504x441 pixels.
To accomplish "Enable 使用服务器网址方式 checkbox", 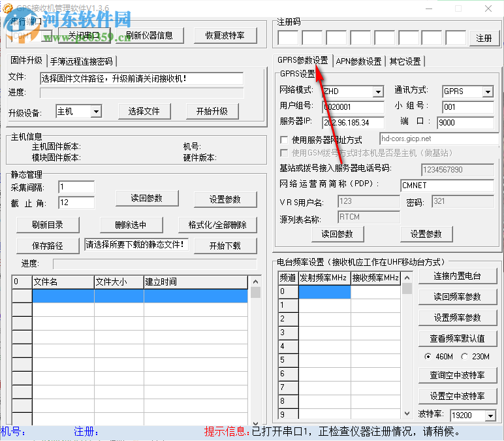I will pos(284,140).
